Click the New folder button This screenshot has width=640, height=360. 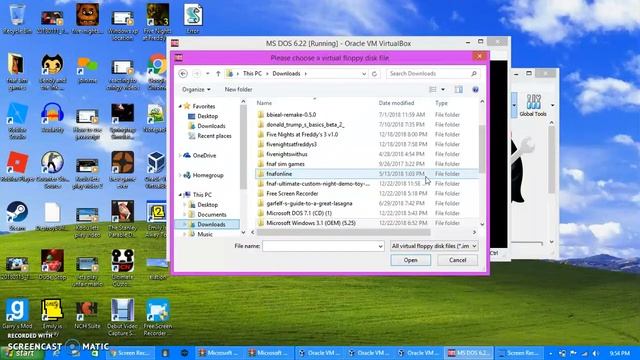click(238, 89)
